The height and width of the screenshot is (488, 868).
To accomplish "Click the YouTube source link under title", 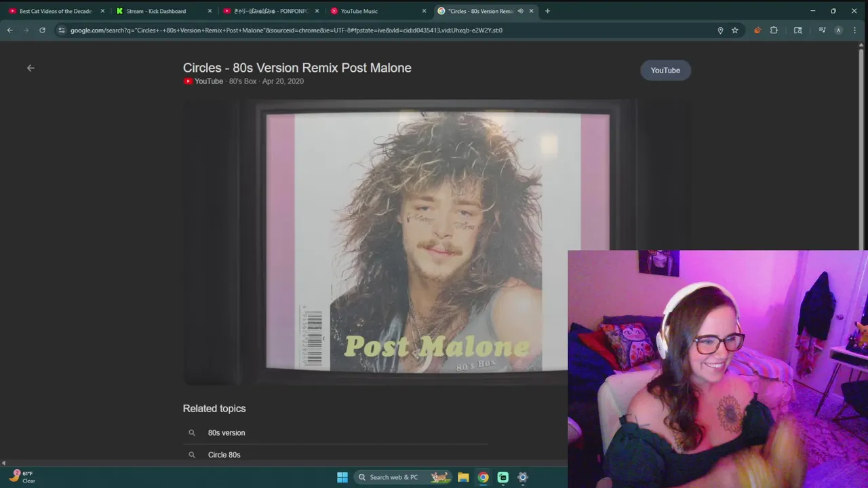I will (x=203, y=81).
